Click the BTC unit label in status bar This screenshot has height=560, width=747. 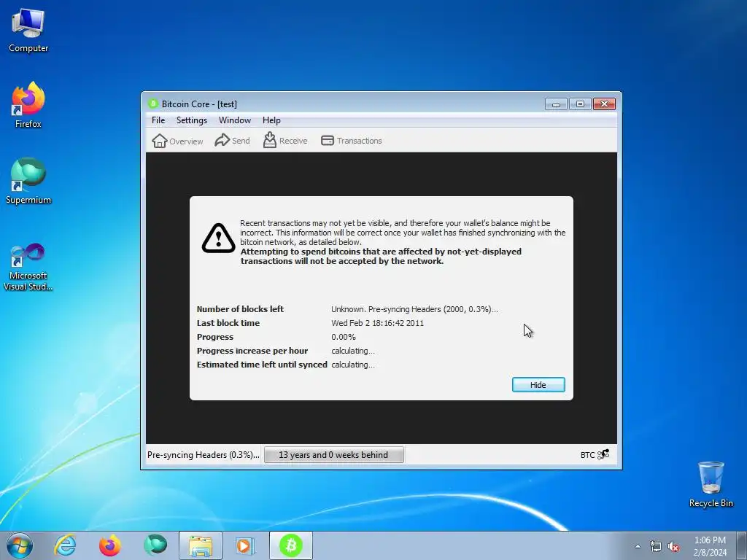click(587, 455)
